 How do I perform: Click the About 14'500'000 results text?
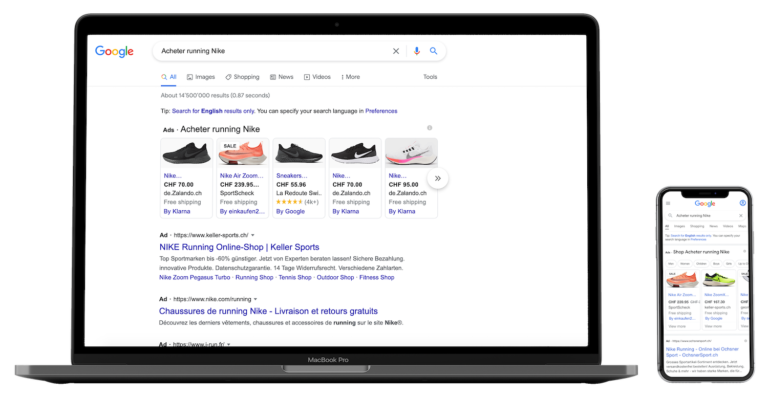tap(216, 95)
